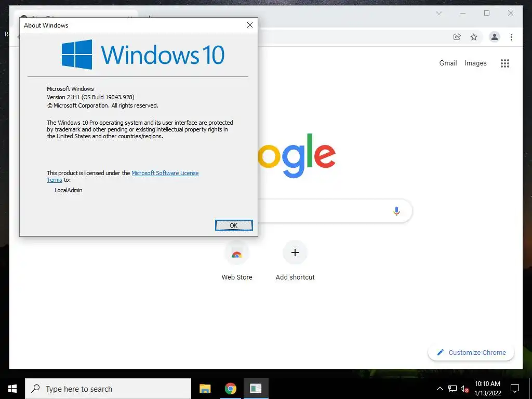
Task: Click taskbar Type here to search box
Action: 108,389
